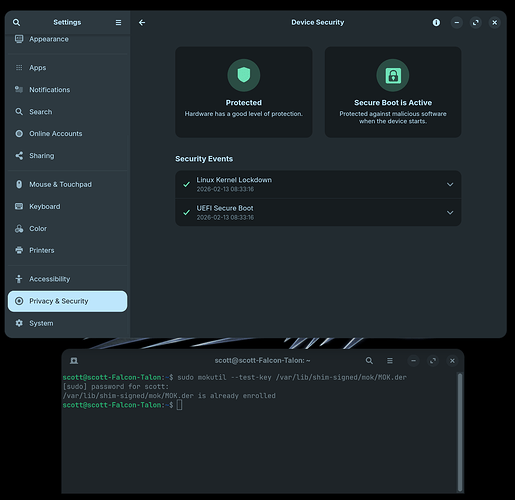The image size is (515, 500).
Task: Open the Device Security info icon
Action: click(x=436, y=22)
